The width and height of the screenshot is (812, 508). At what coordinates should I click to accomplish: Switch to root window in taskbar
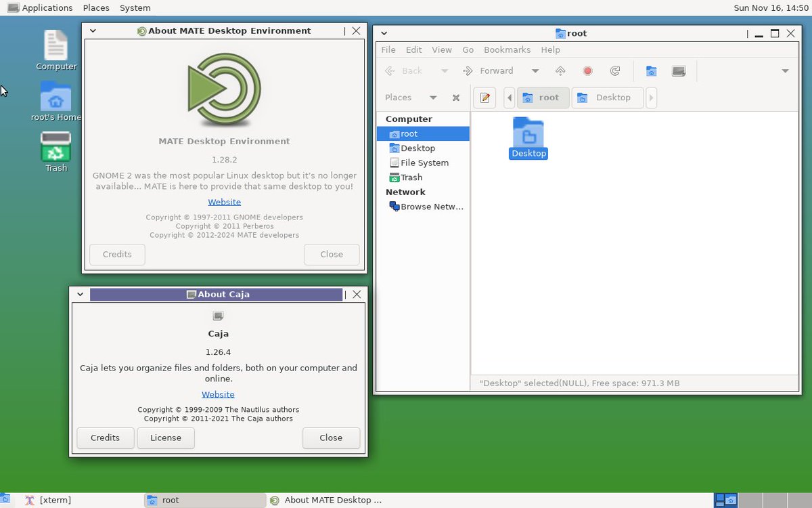coord(205,500)
